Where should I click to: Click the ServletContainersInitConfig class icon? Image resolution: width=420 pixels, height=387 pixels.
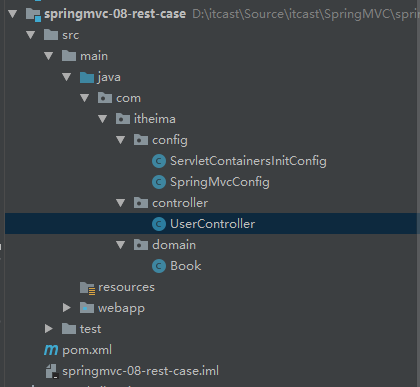159,161
